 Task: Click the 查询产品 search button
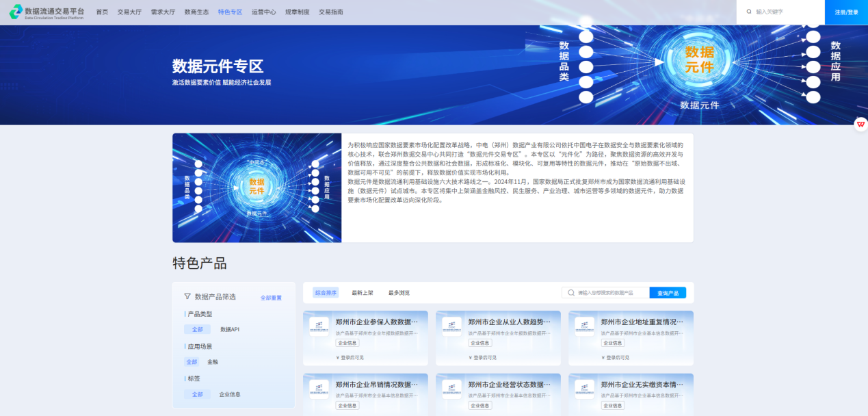point(668,293)
